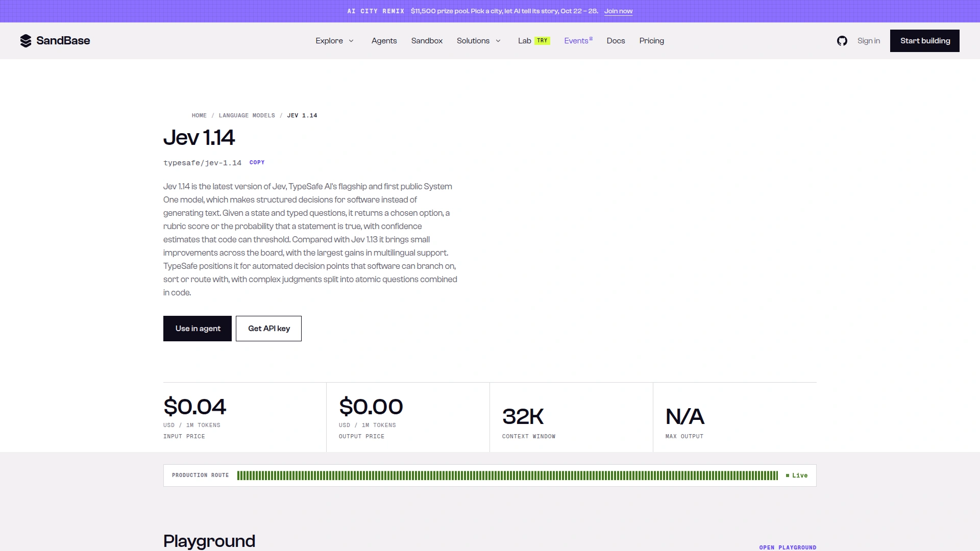The width and height of the screenshot is (980, 551).
Task: Expand the Solutions dropdown menu
Action: [479, 41]
